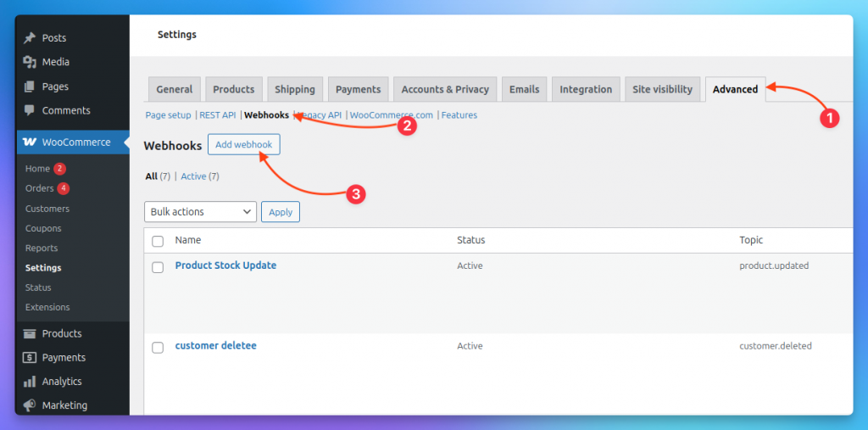Image resolution: width=868 pixels, height=430 pixels.
Task: Go to Payments in the sidebar
Action: click(64, 357)
